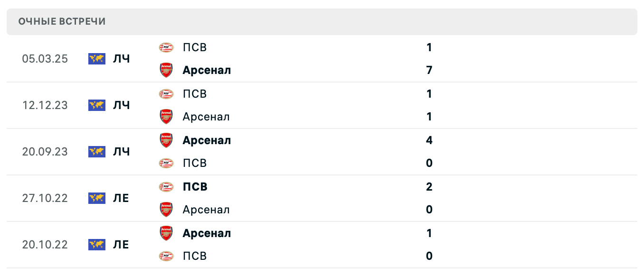Open the ЛЧ league label dated 12.12.23
This screenshot has height=275, width=644.
(x=121, y=105)
